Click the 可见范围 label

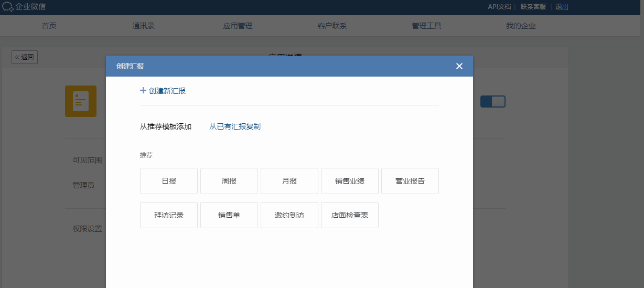(x=87, y=160)
